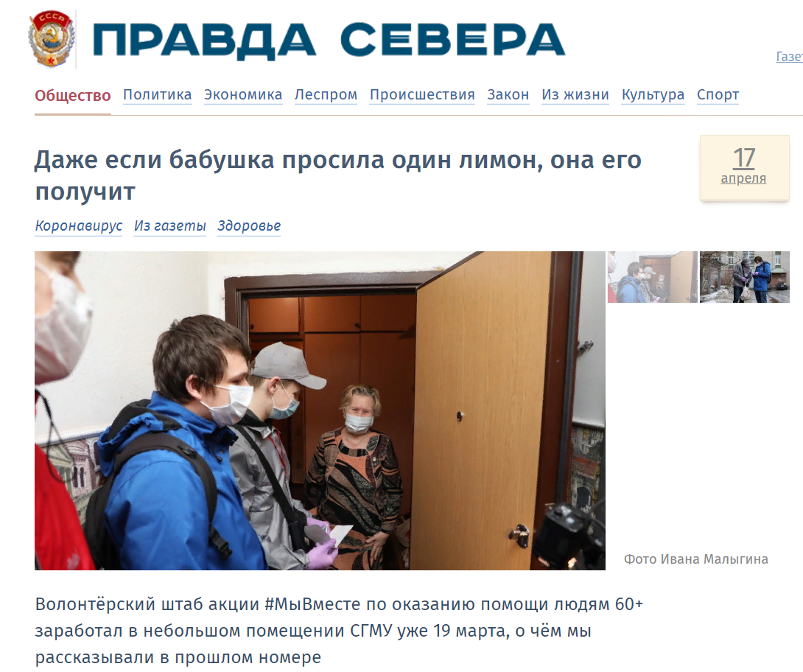Open the Из жизни section

click(x=575, y=95)
